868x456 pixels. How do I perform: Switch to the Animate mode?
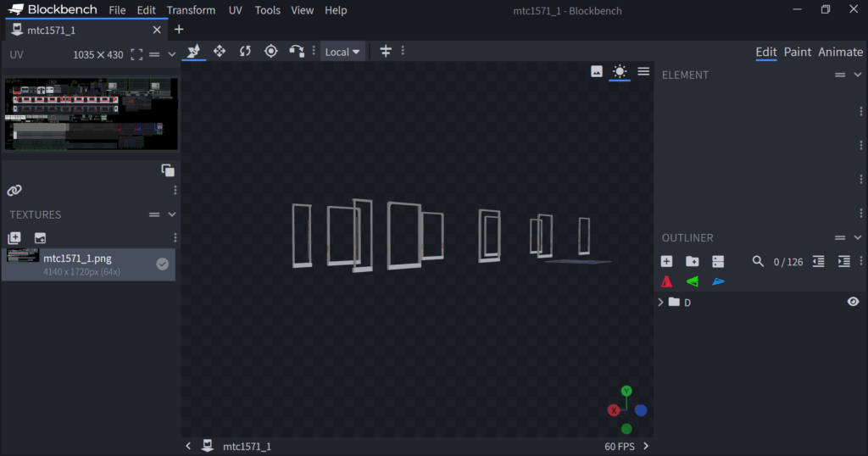[x=840, y=52]
